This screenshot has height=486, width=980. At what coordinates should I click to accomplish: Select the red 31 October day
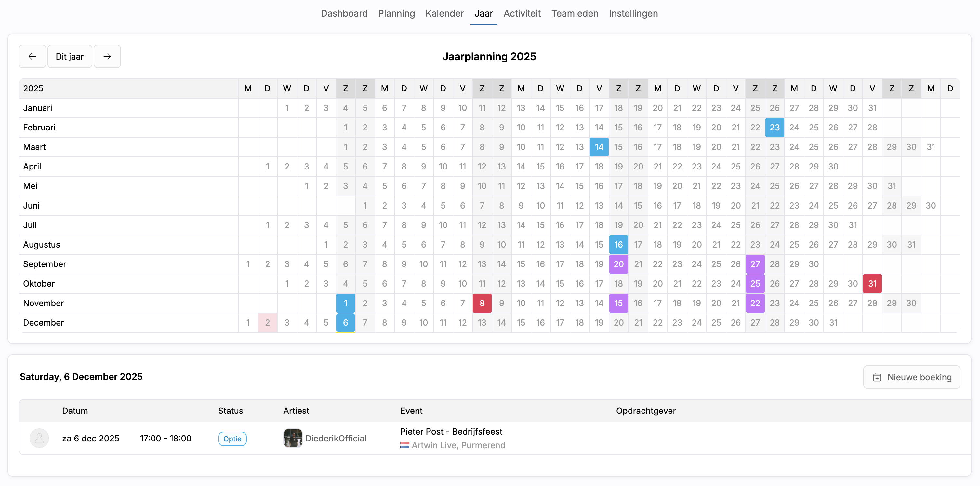coord(872,284)
